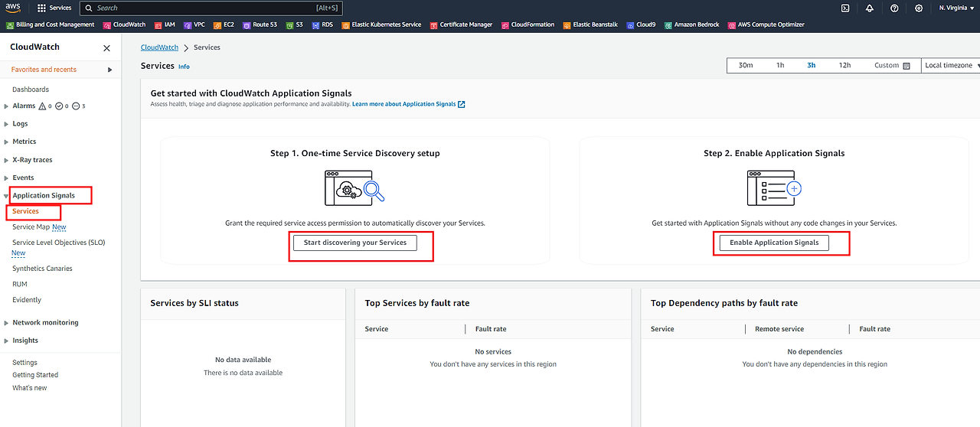Open the Cloud9 shortcut
Image resolution: width=980 pixels, height=427 pixels.
(x=641, y=24)
